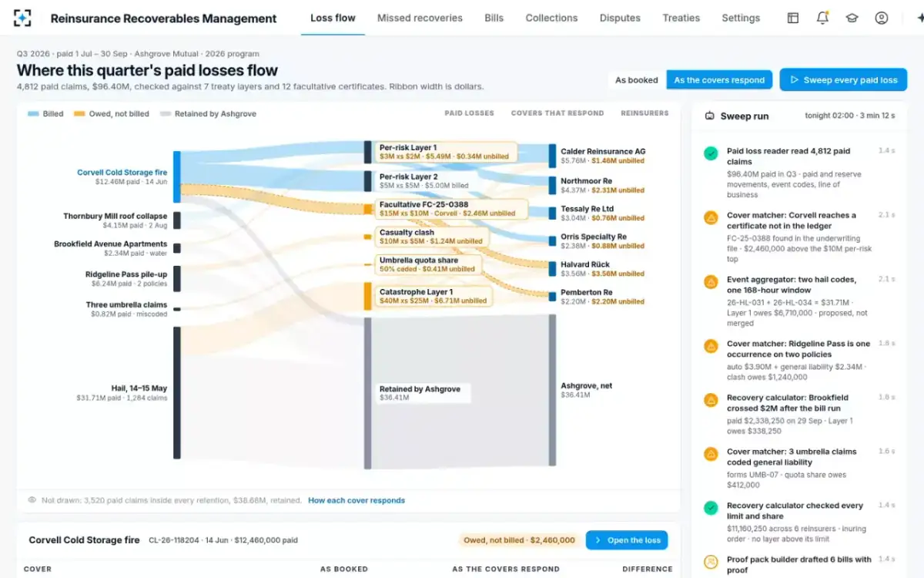Open the learning graduation cap icon

(x=852, y=18)
